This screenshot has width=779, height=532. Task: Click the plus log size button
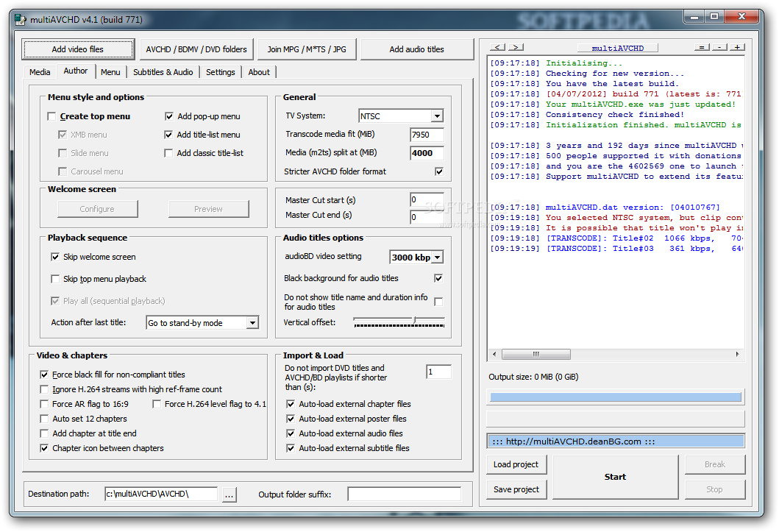coord(738,47)
